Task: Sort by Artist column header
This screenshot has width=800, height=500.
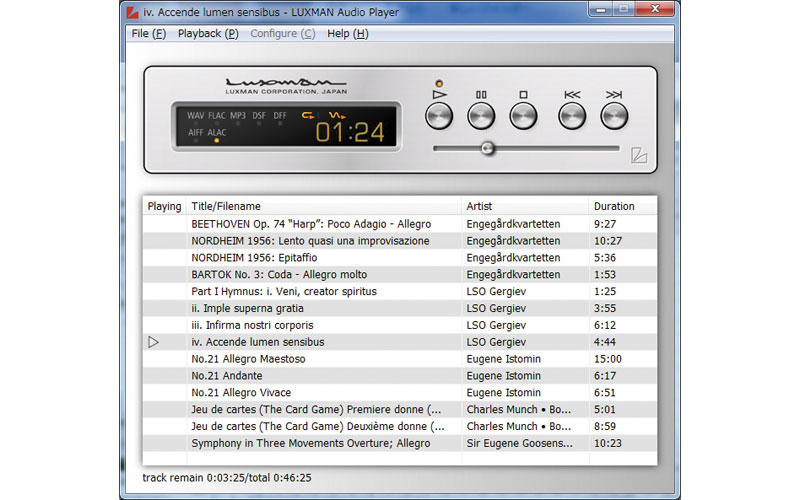Action: click(x=526, y=206)
